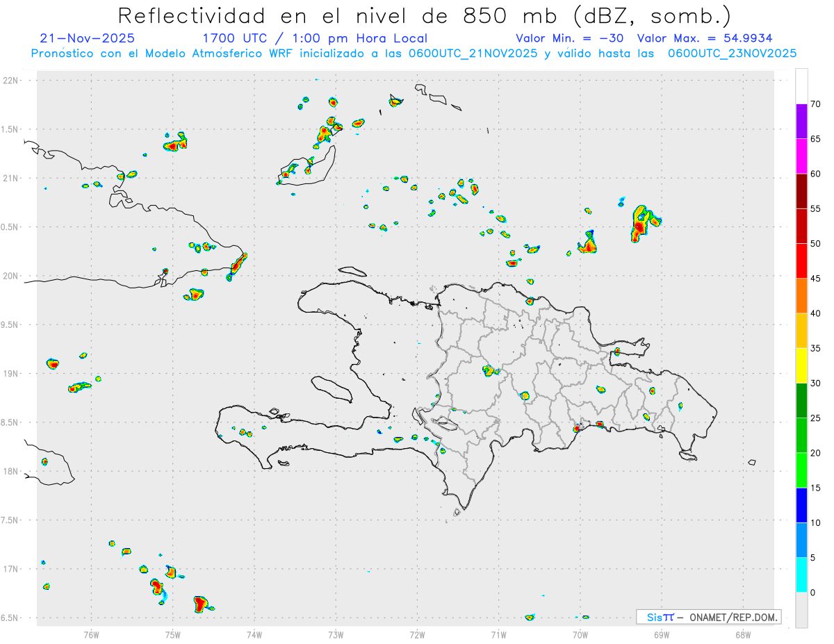Click the date label '21-Nov-2025'
The width and height of the screenshot is (834, 644).
(88, 38)
